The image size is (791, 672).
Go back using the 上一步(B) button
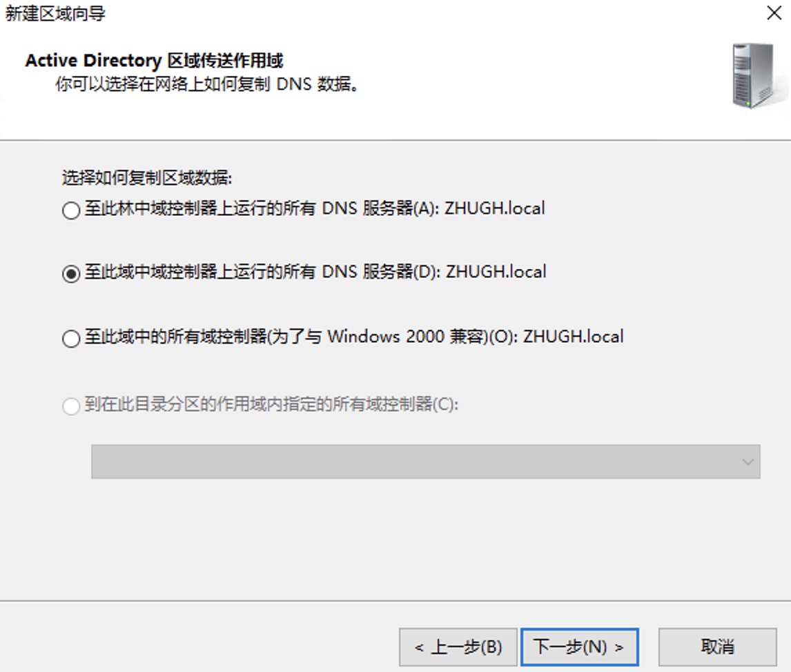[458, 646]
